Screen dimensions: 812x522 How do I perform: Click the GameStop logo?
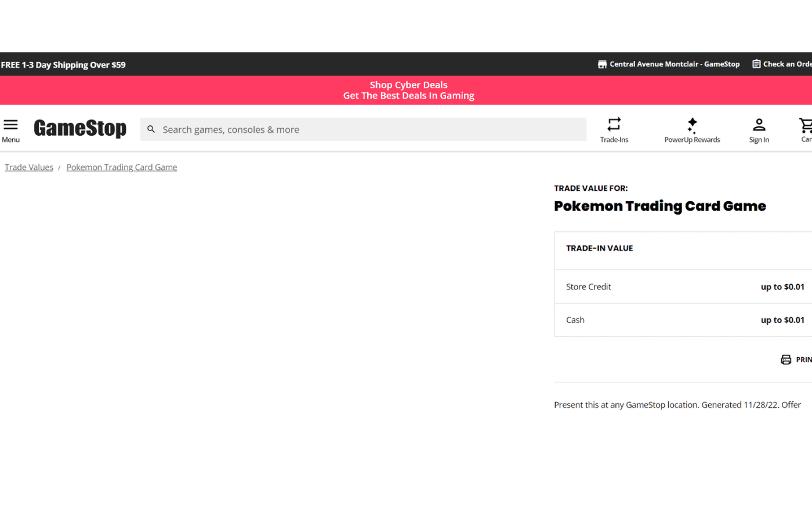[x=80, y=128]
